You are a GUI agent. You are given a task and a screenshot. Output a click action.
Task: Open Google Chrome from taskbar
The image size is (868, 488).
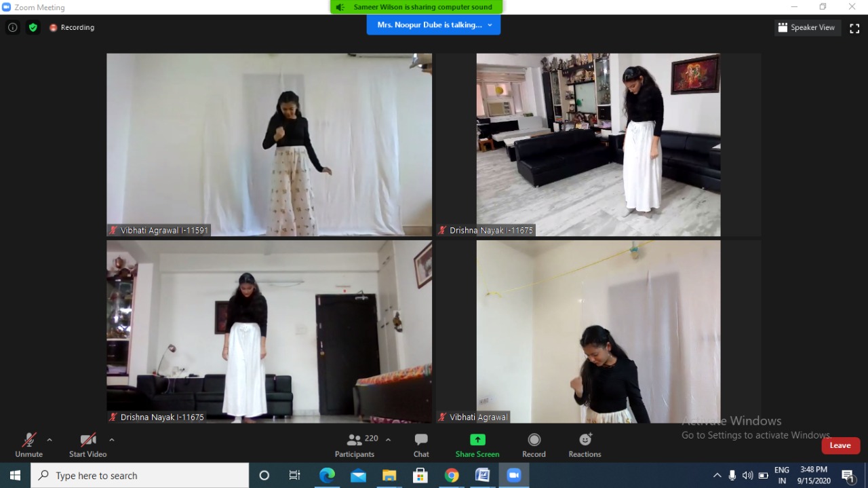(452, 475)
